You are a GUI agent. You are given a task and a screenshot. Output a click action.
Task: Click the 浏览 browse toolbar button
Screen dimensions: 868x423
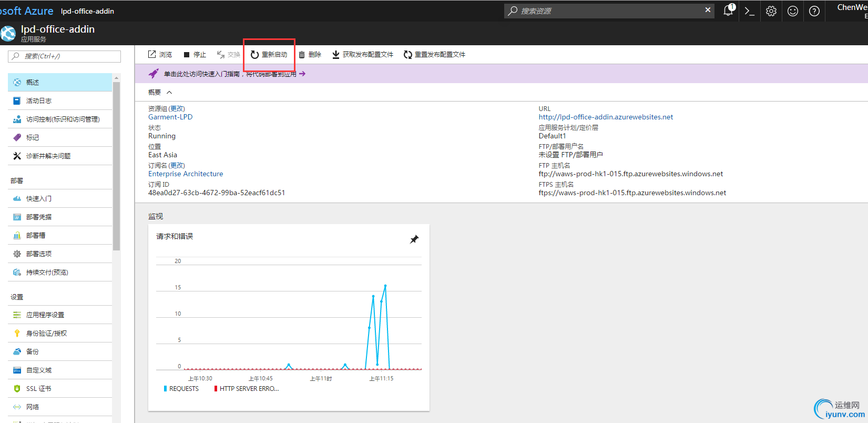(160, 55)
